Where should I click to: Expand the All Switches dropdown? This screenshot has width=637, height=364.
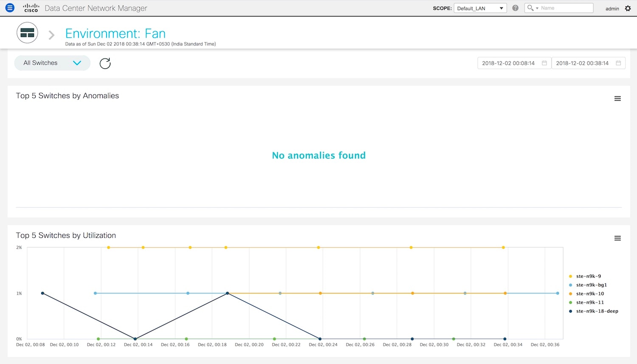pos(52,63)
